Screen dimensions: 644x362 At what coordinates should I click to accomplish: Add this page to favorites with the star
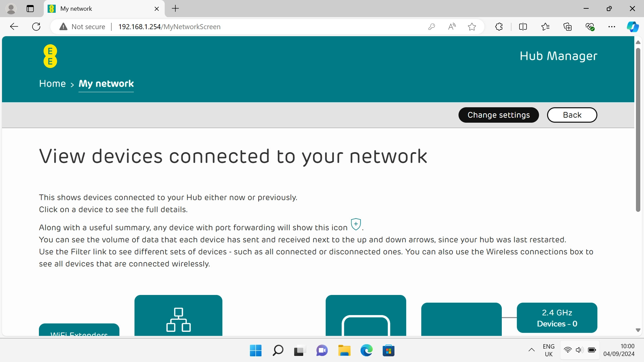pos(472,26)
